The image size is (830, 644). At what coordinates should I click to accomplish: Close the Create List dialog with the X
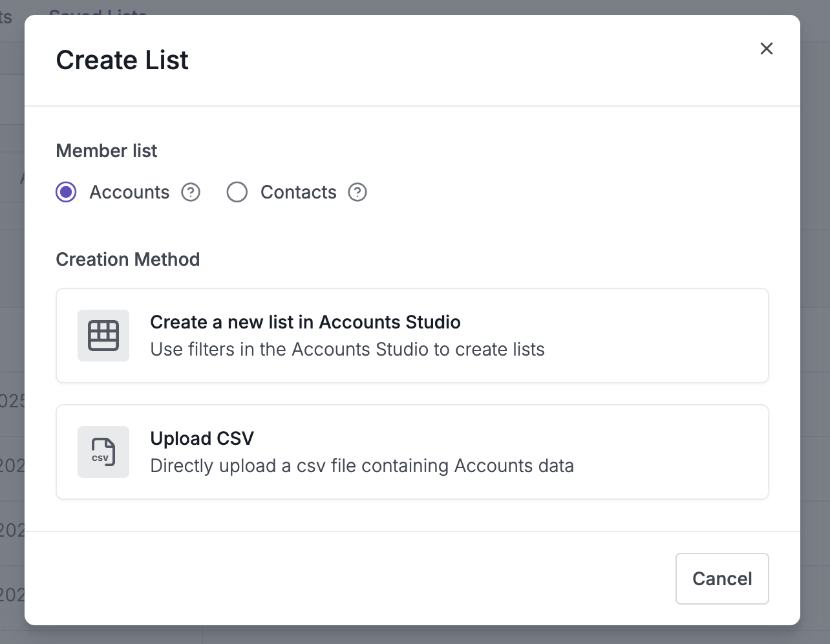click(x=767, y=48)
